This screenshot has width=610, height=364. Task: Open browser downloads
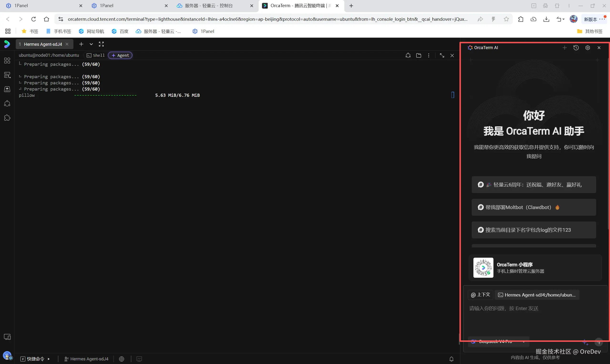(546, 19)
